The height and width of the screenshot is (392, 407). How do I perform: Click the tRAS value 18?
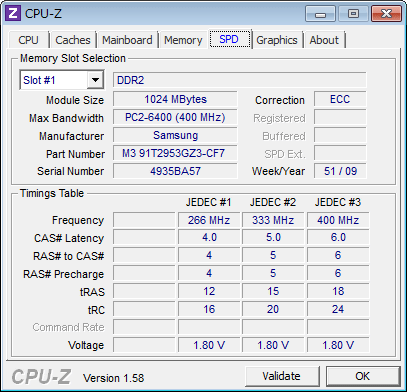pos(338,291)
